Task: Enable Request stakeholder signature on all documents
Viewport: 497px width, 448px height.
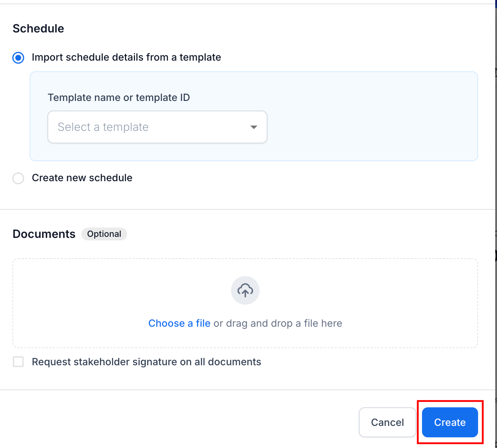Action: tap(18, 362)
